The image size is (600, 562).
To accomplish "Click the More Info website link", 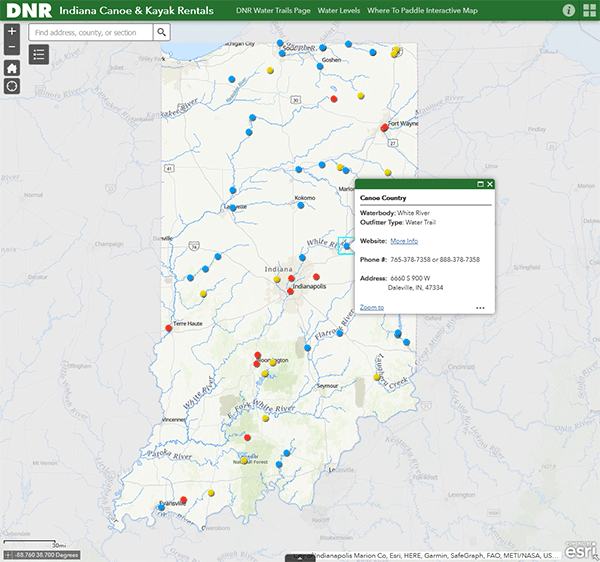I will [x=404, y=241].
